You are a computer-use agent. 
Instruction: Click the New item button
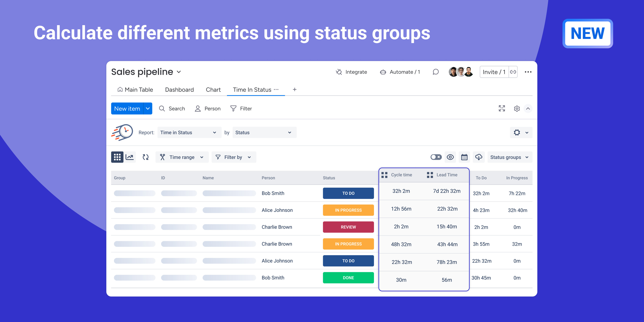(x=127, y=109)
